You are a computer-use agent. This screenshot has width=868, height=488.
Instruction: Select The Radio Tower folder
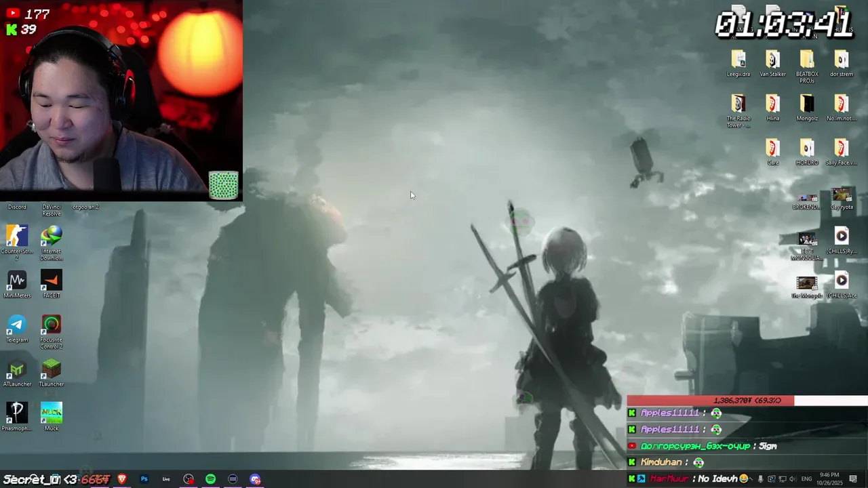738,111
